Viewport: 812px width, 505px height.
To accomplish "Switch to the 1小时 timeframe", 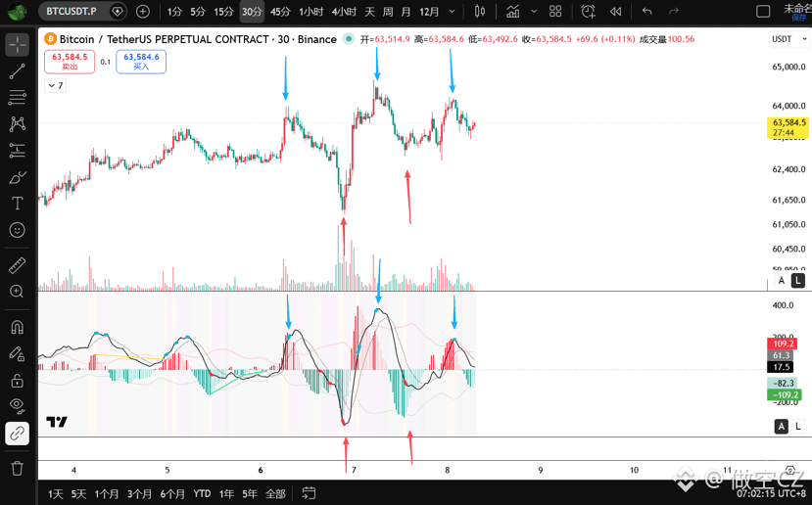I will [x=310, y=12].
